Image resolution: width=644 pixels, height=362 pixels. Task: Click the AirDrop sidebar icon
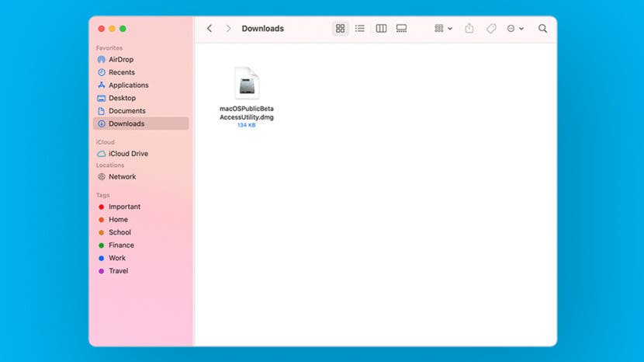tap(102, 59)
